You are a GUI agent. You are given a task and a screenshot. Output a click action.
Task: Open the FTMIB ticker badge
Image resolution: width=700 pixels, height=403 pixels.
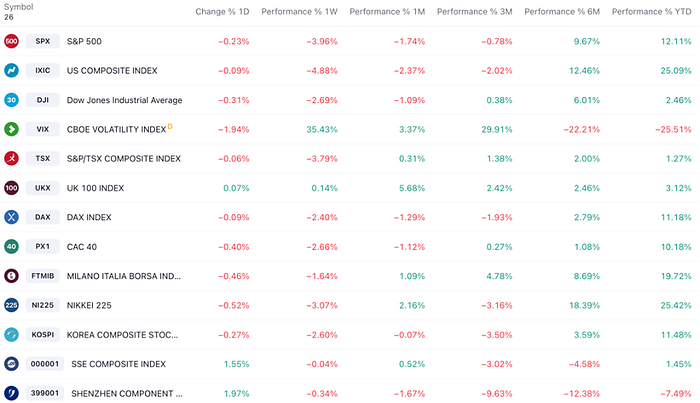pyautogui.click(x=42, y=276)
